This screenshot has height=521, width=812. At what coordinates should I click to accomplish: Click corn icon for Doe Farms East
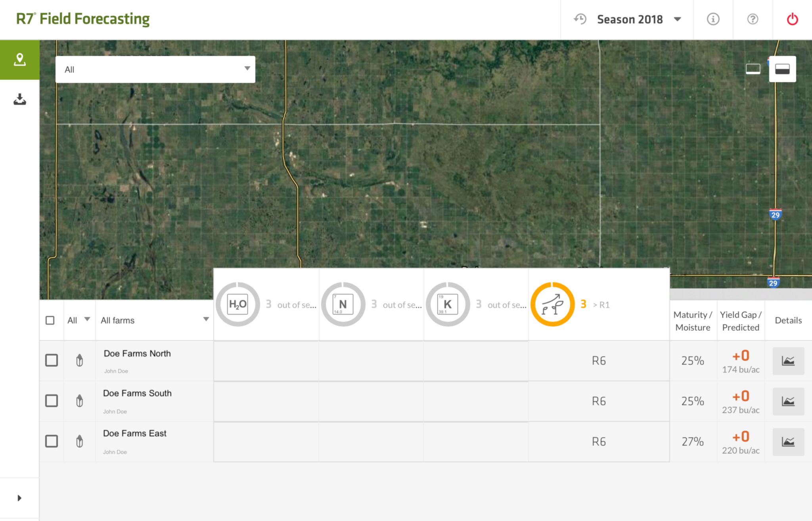tap(80, 441)
